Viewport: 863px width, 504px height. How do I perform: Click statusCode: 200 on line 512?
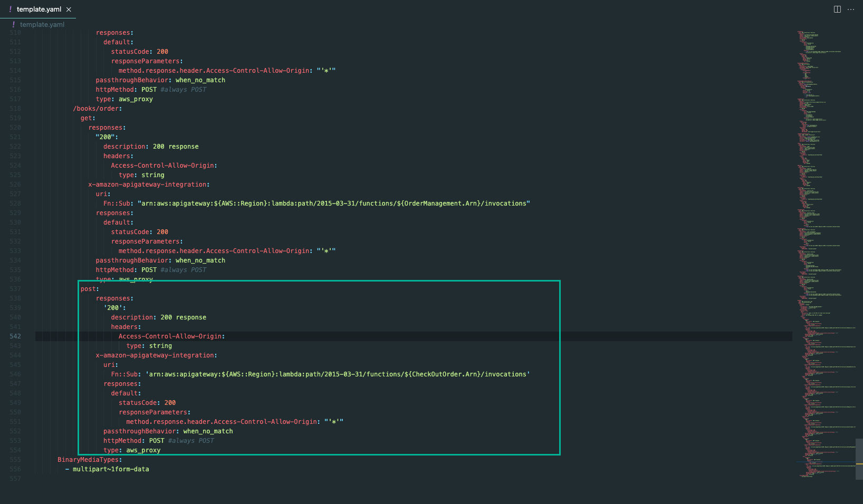(140, 52)
